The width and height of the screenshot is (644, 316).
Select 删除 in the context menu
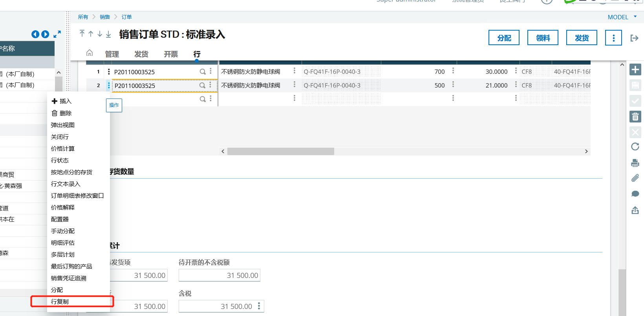[x=79, y=113]
